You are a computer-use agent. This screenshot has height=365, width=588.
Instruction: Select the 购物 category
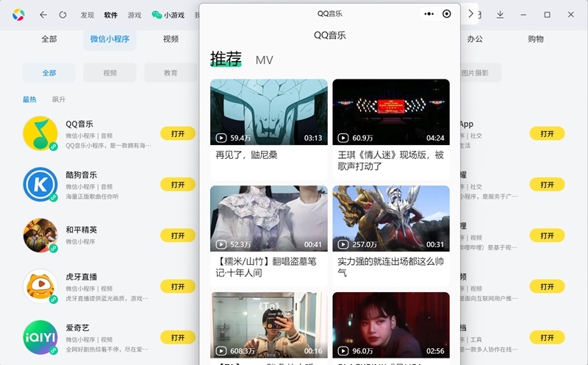tap(536, 39)
